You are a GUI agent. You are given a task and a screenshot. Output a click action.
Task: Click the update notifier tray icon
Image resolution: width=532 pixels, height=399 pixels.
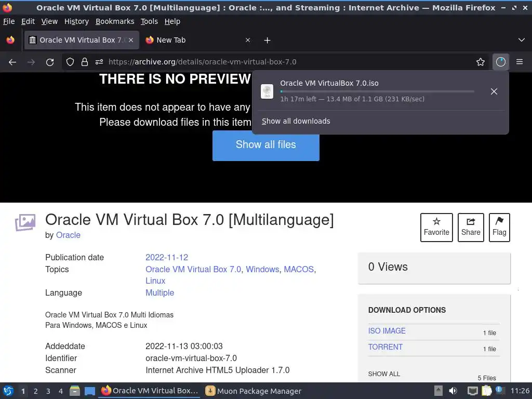click(499, 390)
